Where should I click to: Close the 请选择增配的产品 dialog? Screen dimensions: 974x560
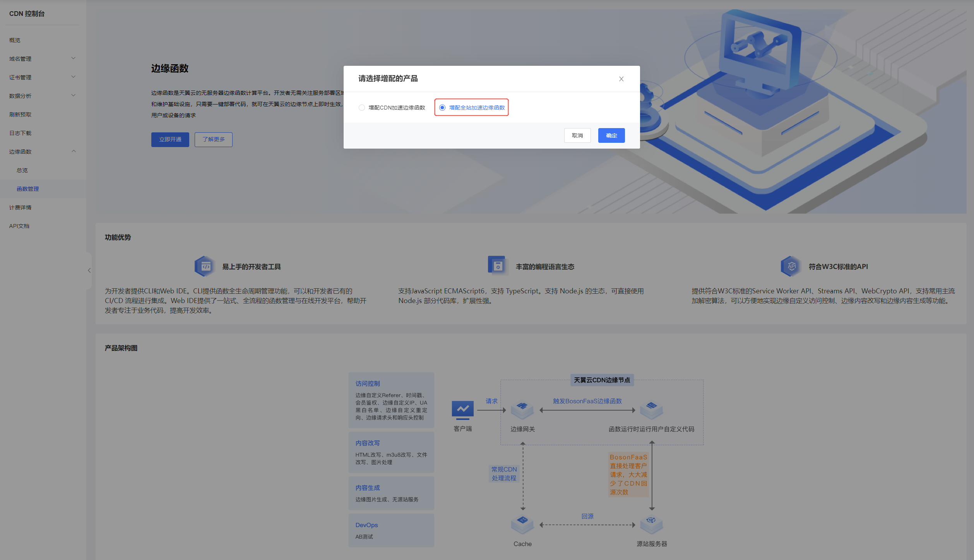(x=621, y=79)
